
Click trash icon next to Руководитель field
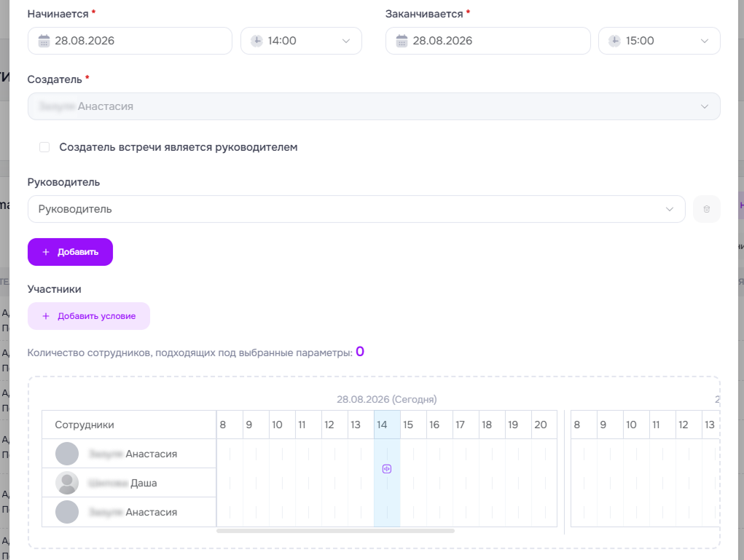pyautogui.click(x=707, y=209)
